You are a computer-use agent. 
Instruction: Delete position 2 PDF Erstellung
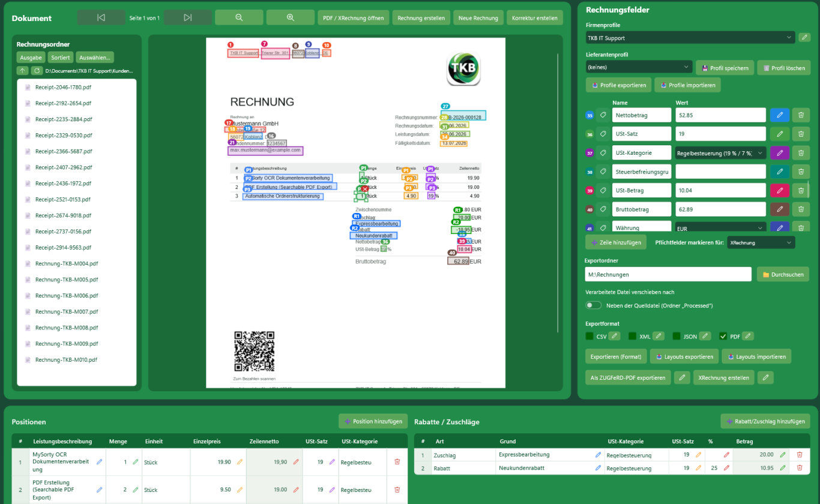(397, 490)
